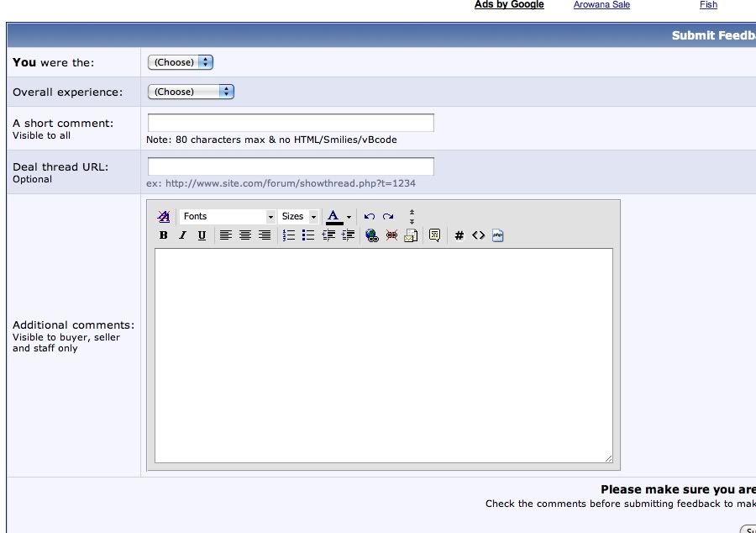The height and width of the screenshot is (533, 756).
Task: Open the Arowana Sale ad link
Action: coord(601,5)
